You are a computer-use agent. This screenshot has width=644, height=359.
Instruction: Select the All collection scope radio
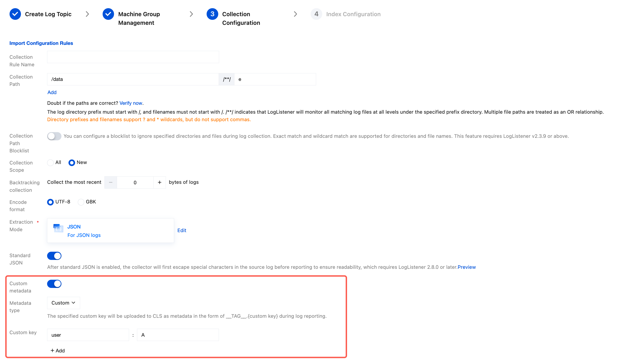tap(51, 163)
